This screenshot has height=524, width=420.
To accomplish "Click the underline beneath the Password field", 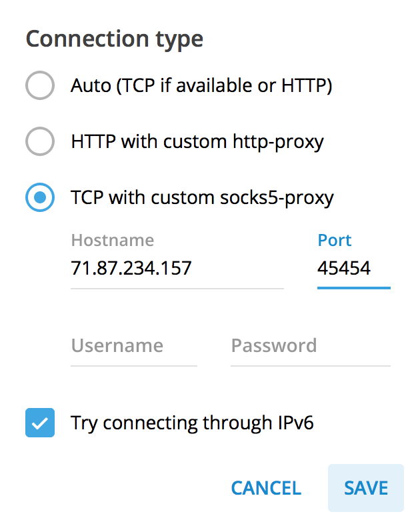I will [310, 365].
